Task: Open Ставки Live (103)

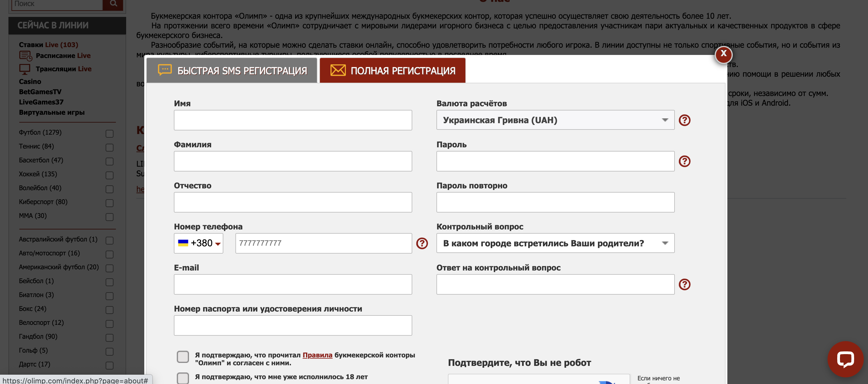Action: pos(49,45)
